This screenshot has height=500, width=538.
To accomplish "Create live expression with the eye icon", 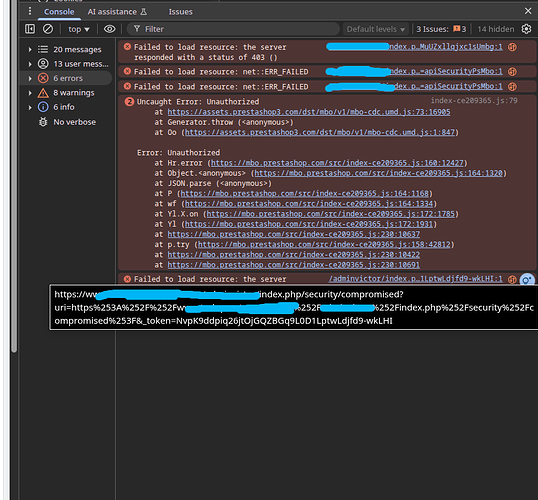I will 109,29.
